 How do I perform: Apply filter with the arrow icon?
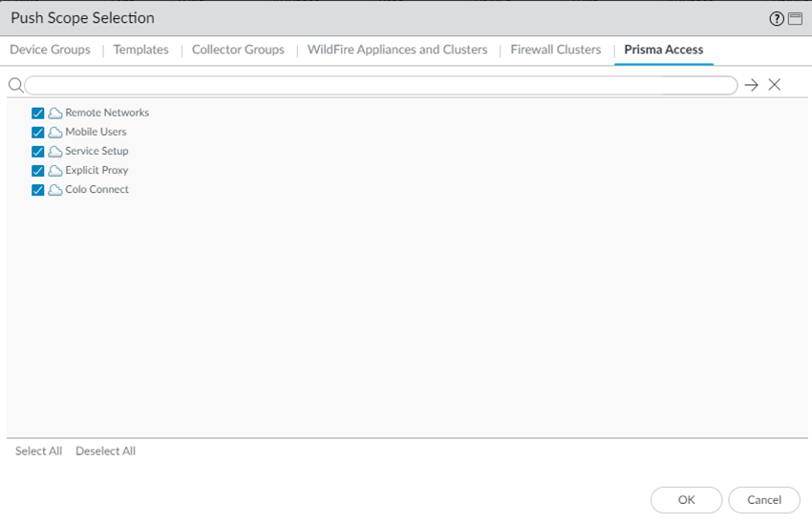(752, 85)
